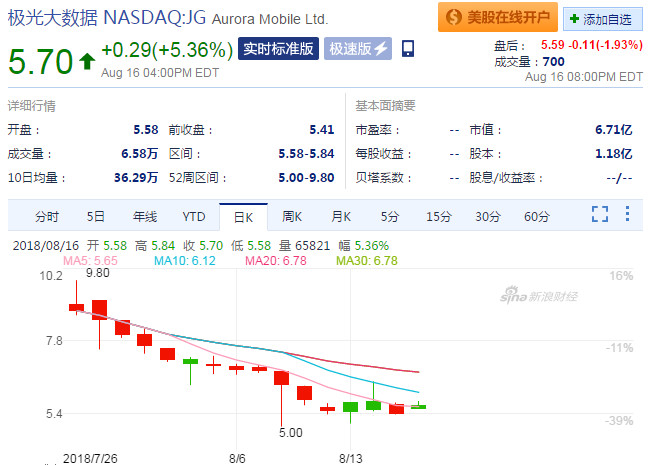This screenshot has width=651, height=465.
Task: Click the 盘后 price 5.59 -0.11(-1.93%)
Action: [x=592, y=44]
